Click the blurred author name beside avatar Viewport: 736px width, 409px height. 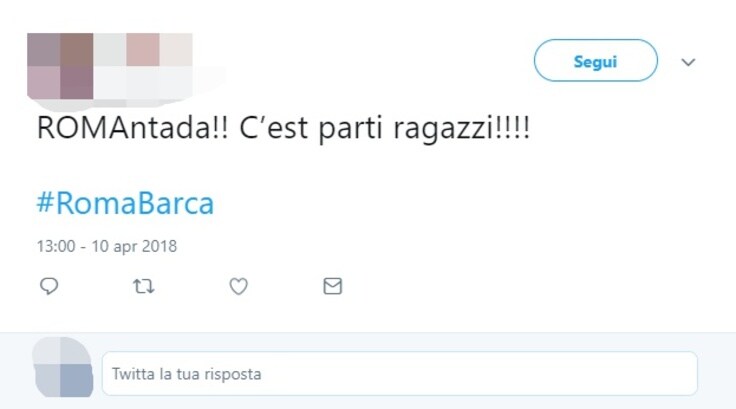click(143, 66)
